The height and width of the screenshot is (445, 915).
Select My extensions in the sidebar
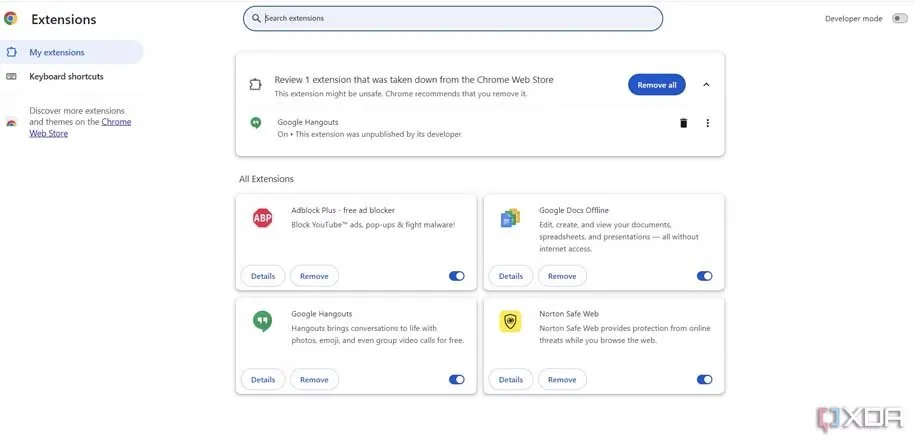(57, 52)
